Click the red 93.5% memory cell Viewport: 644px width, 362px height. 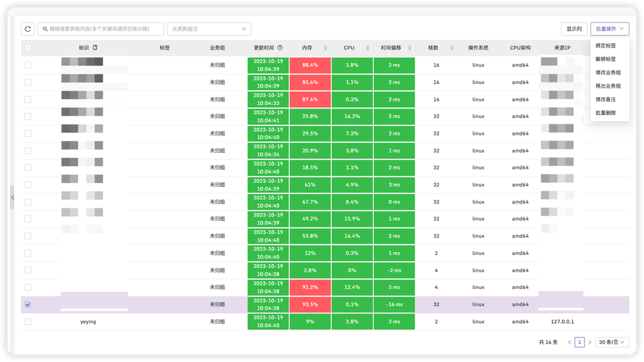point(310,305)
